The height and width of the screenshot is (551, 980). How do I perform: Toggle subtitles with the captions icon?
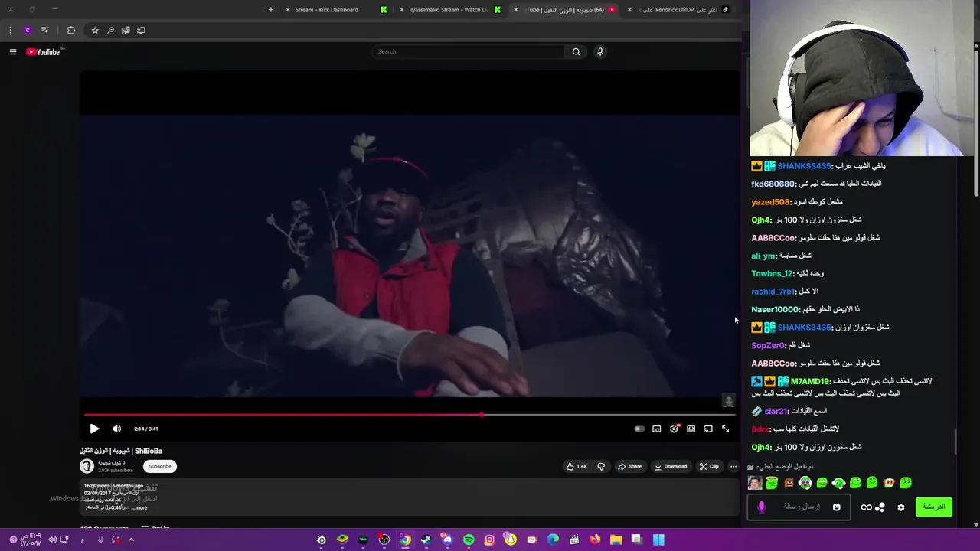(x=656, y=429)
